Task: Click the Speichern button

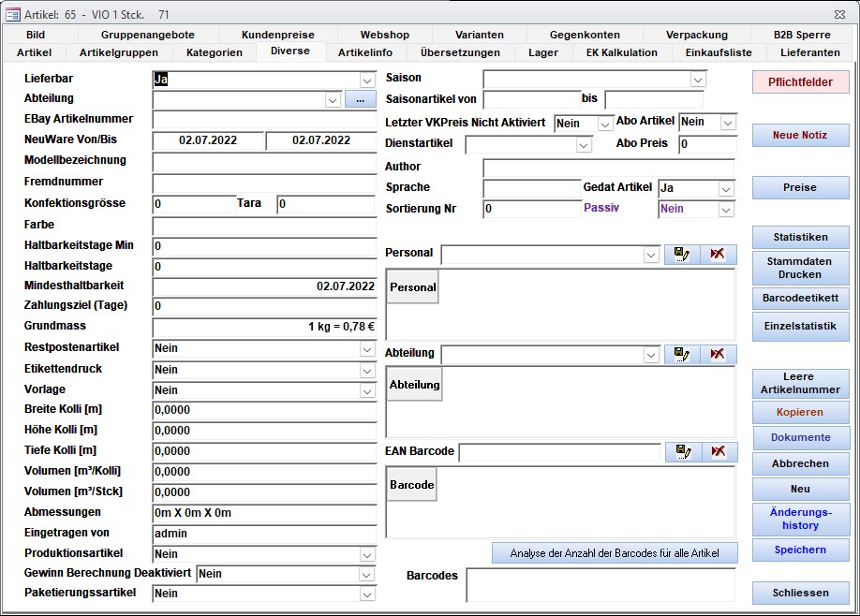Action: click(x=800, y=550)
